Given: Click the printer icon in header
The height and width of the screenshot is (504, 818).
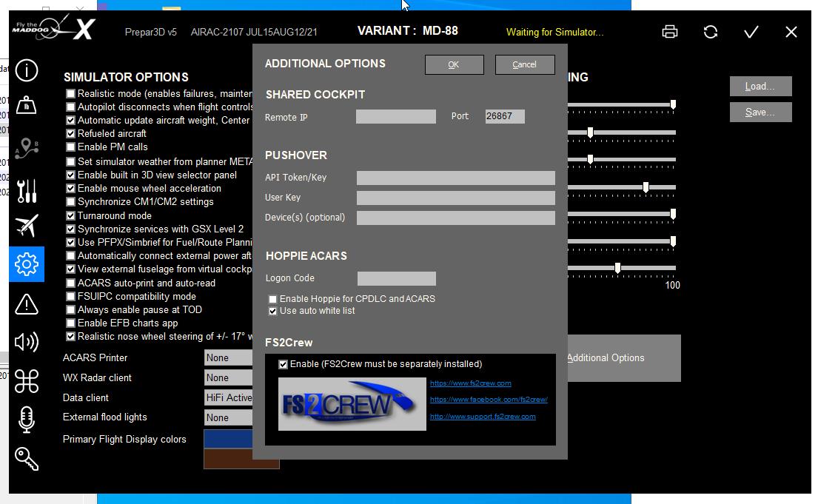Looking at the screenshot, I should [x=670, y=32].
